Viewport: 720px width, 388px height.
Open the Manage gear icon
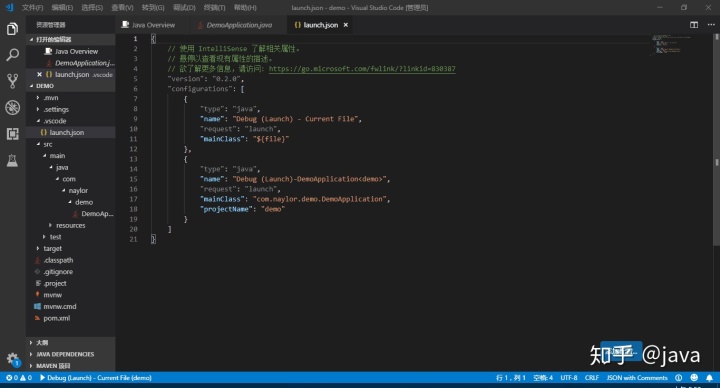pyautogui.click(x=12, y=359)
